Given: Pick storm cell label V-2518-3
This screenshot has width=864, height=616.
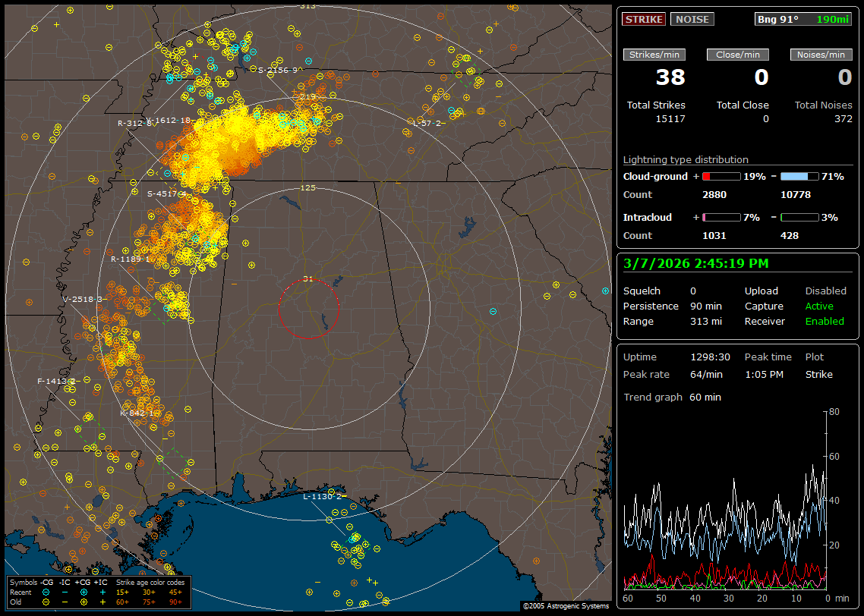Looking at the screenshot, I should pyautogui.click(x=84, y=299).
